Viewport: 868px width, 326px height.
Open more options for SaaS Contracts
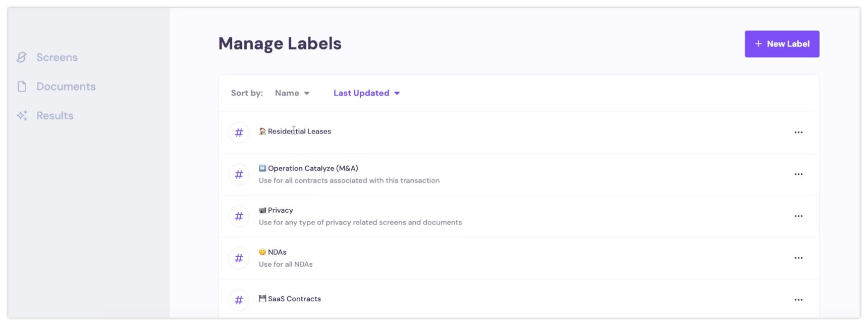coord(798,300)
